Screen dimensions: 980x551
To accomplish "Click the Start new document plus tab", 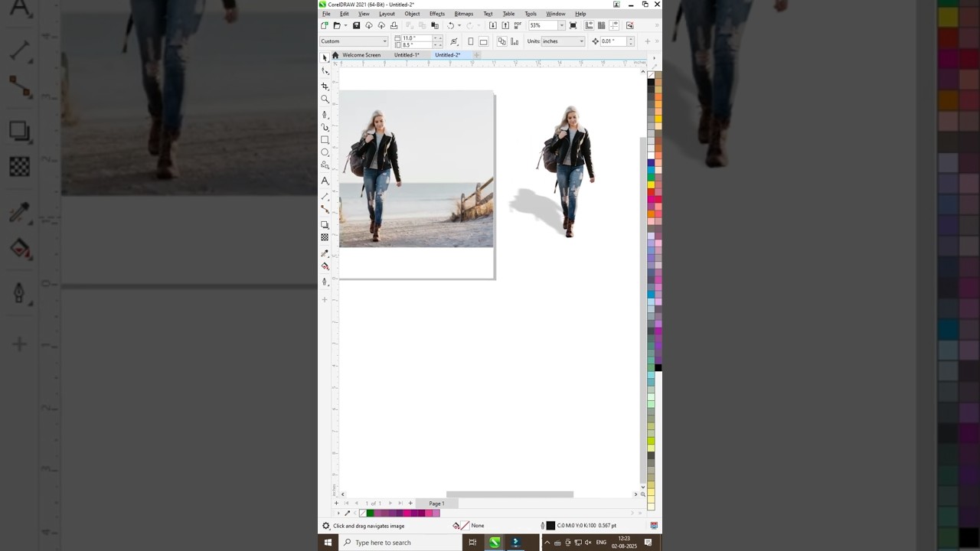I will click(x=476, y=55).
